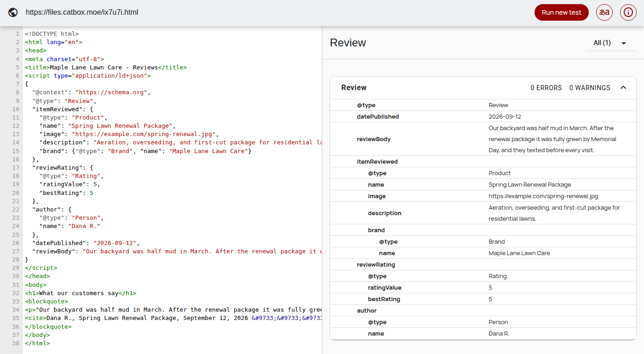Open the info icon in the header
This screenshot has width=644, height=354.
tap(628, 12)
